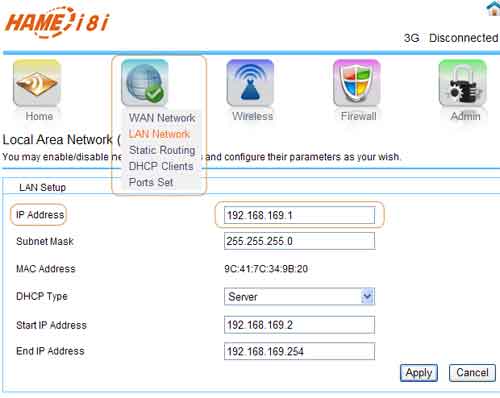Click the Start IP Address field
The height and width of the screenshot is (398, 500).
click(299, 325)
